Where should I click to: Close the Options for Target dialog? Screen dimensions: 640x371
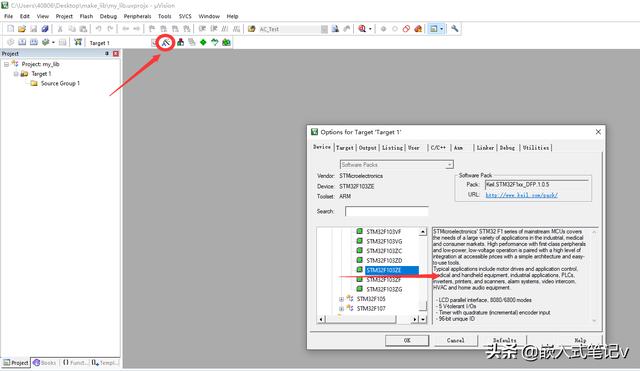click(598, 132)
